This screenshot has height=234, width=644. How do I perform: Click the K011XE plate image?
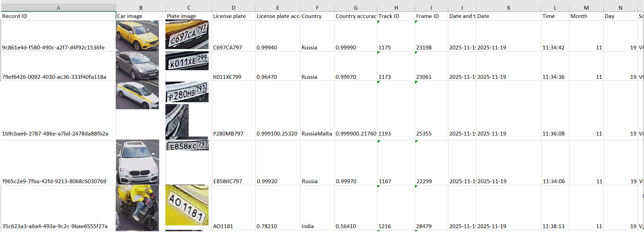(x=187, y=61)
